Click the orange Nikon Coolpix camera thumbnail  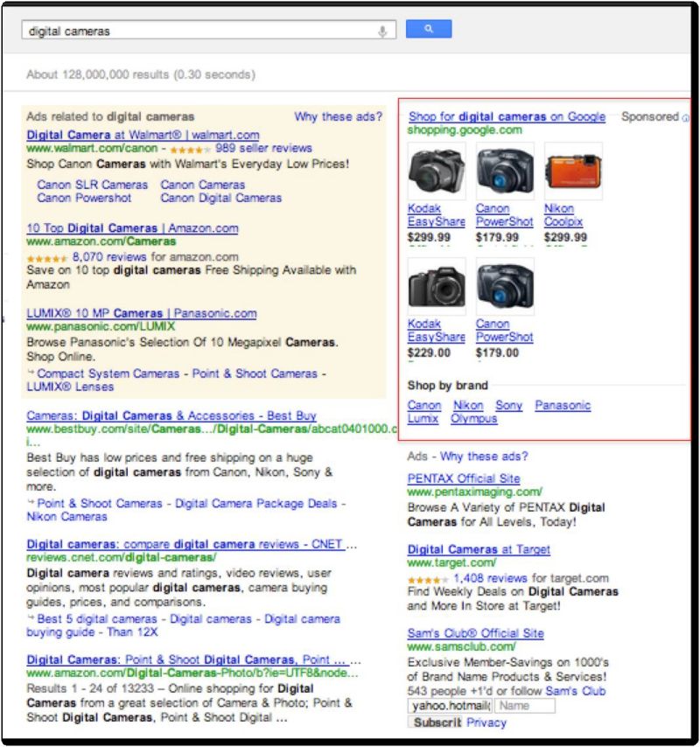tap(572, 171)
